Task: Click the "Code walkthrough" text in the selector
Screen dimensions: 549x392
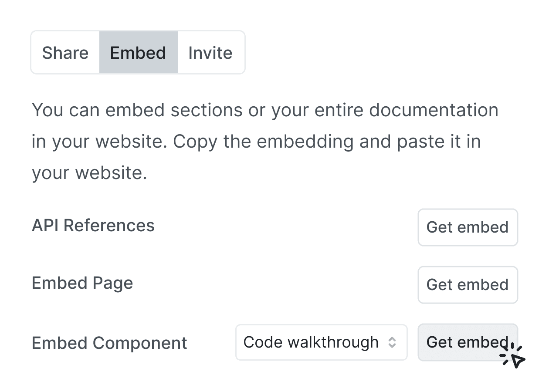Action: point(311,342)
